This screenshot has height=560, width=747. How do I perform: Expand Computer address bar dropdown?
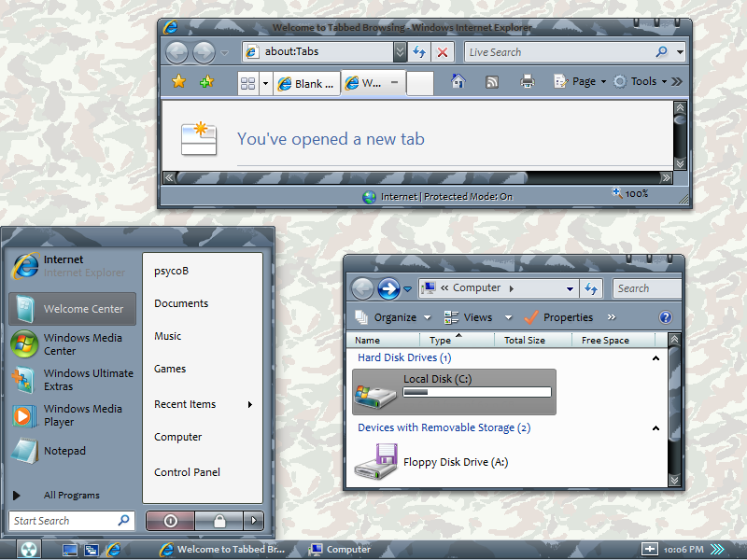570,288
